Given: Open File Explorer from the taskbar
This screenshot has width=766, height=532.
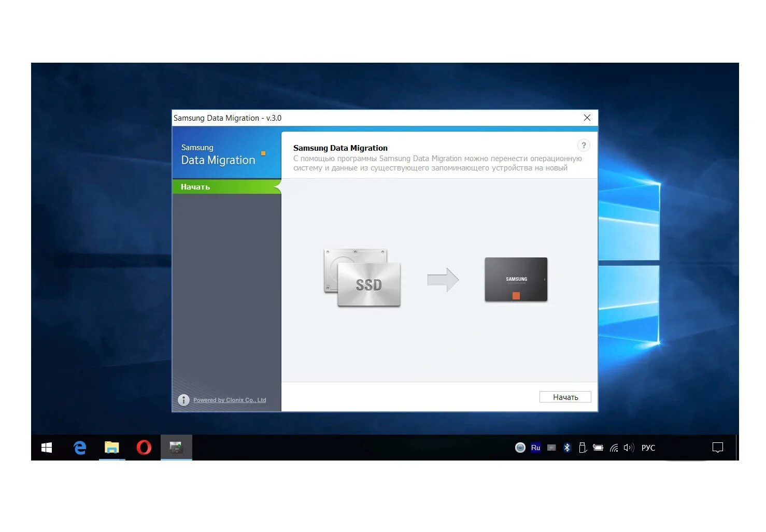Looking at the screenshot, I should [112, 448].
